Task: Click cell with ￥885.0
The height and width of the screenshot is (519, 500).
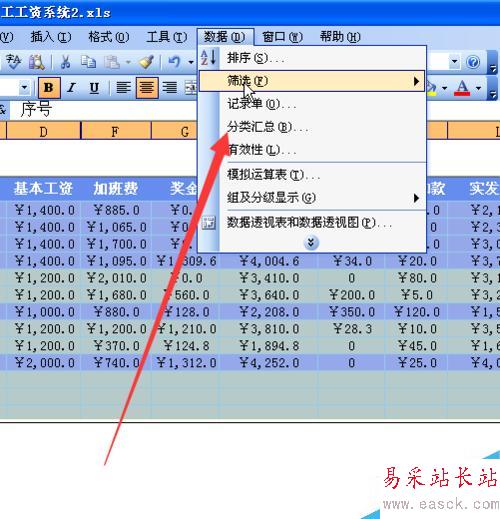Action: [116, 210]
